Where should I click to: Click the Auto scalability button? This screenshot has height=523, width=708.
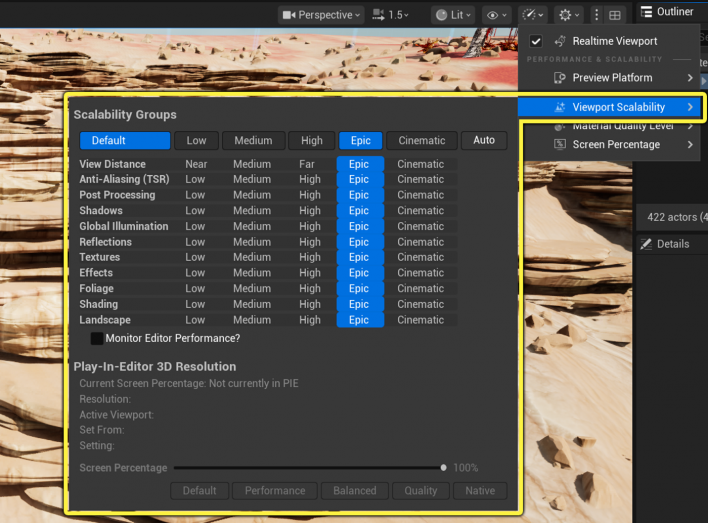tap(484, 140)
